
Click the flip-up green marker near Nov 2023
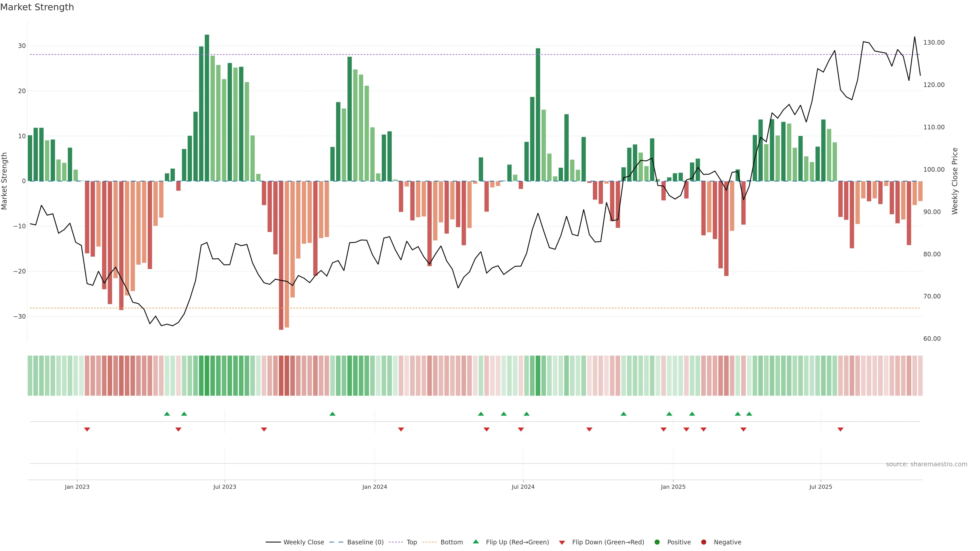333,414
